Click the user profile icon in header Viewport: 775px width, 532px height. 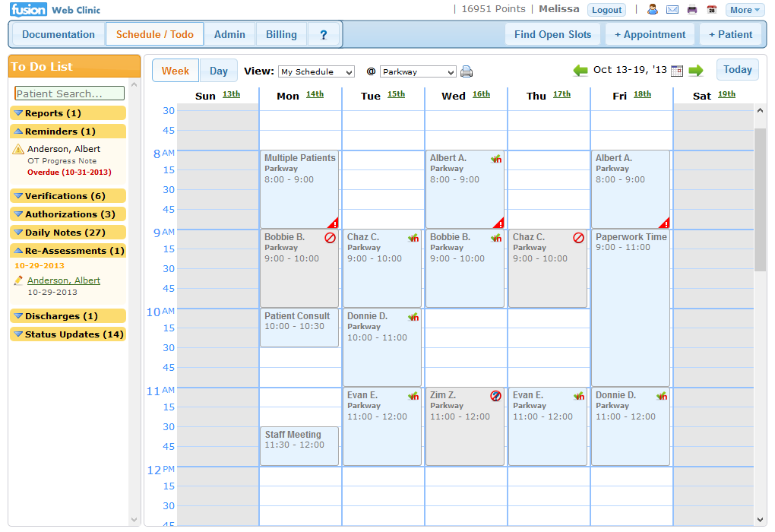pos(653,10)
